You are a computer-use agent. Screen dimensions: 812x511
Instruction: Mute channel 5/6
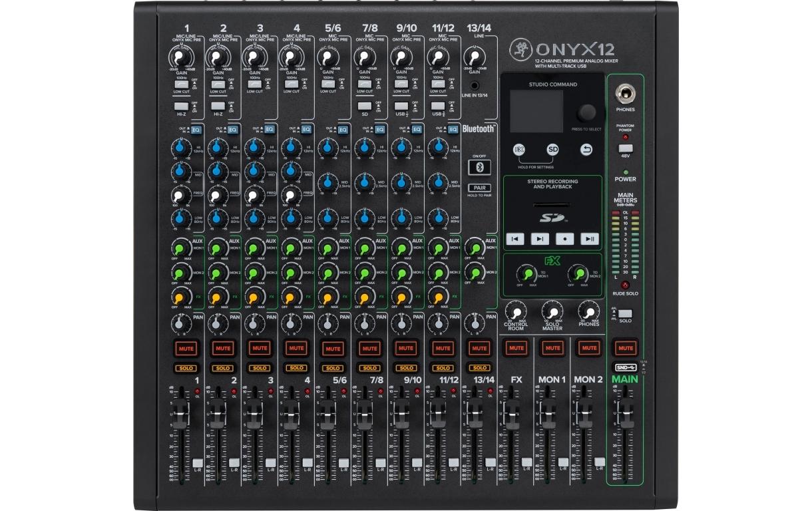pos(333,348)
